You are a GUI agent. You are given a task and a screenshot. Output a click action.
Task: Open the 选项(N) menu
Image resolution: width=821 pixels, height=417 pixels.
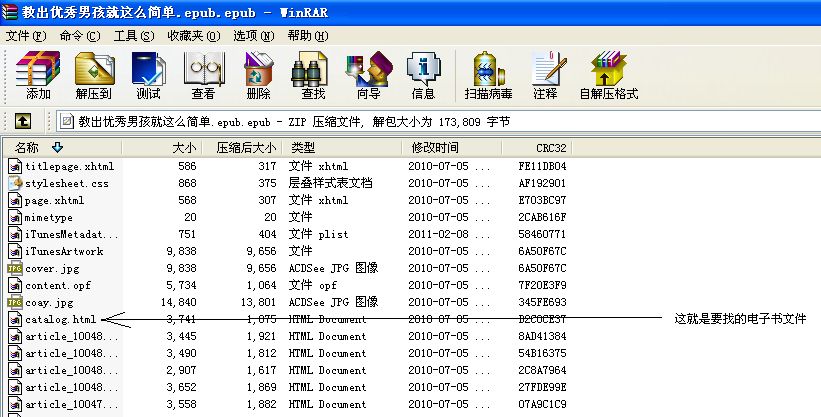253,36
